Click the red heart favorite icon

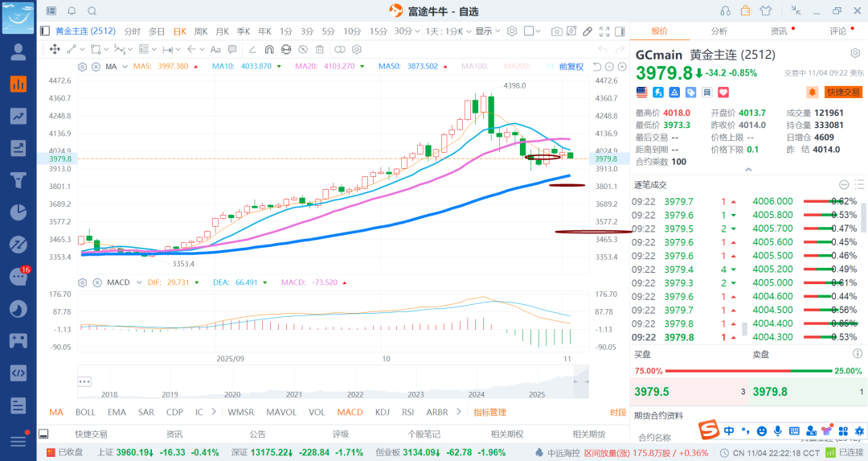723,93
